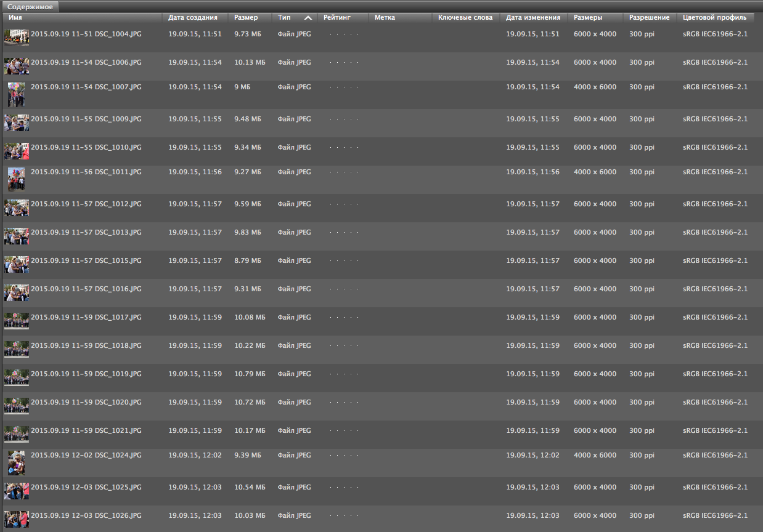This screenshot has height=532, width=763.
Task: Click thumbnail of DSC_1004.JPG
Action: 17,37
